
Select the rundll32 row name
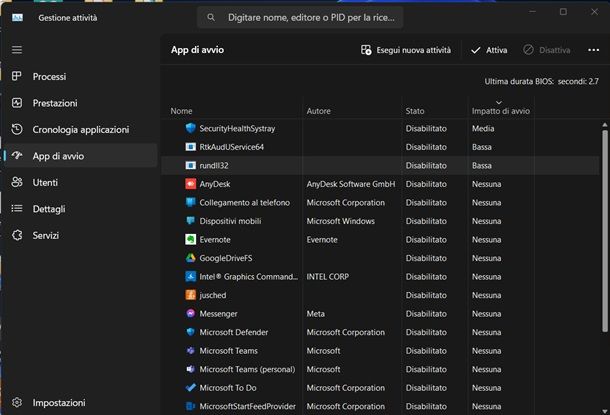click(214, 165)
